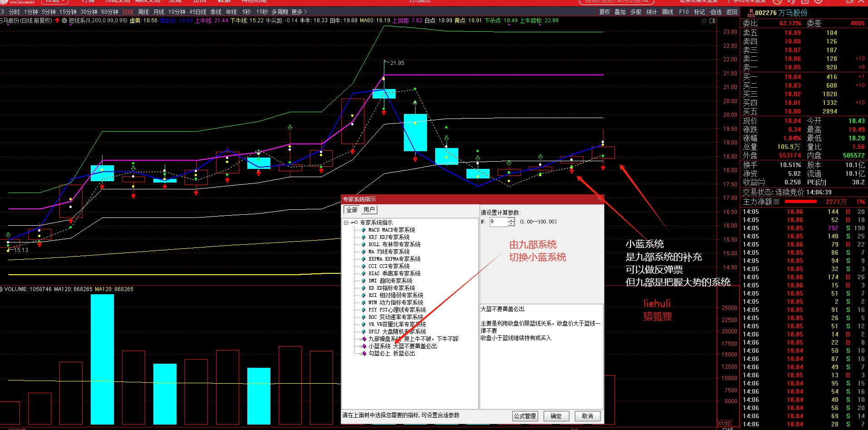
Task: Click the 大蓝不要黄盖必出 description text box
Action: click(541, 356)
